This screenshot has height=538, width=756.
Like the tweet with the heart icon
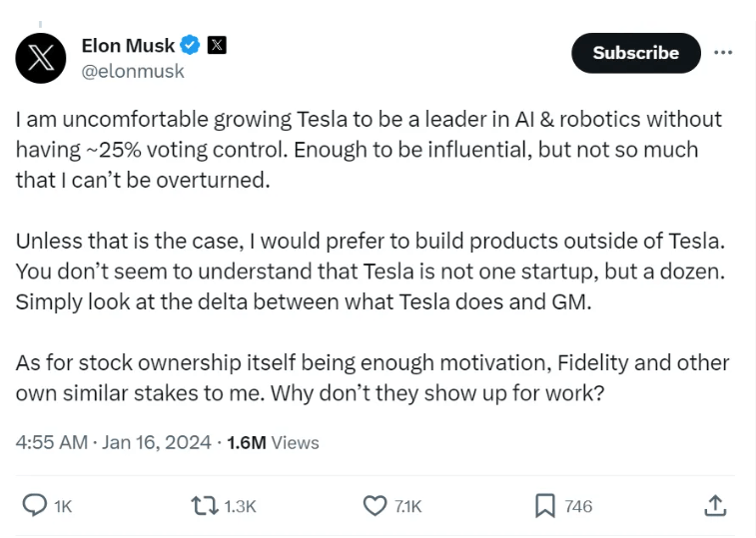[x=375, y=506]
